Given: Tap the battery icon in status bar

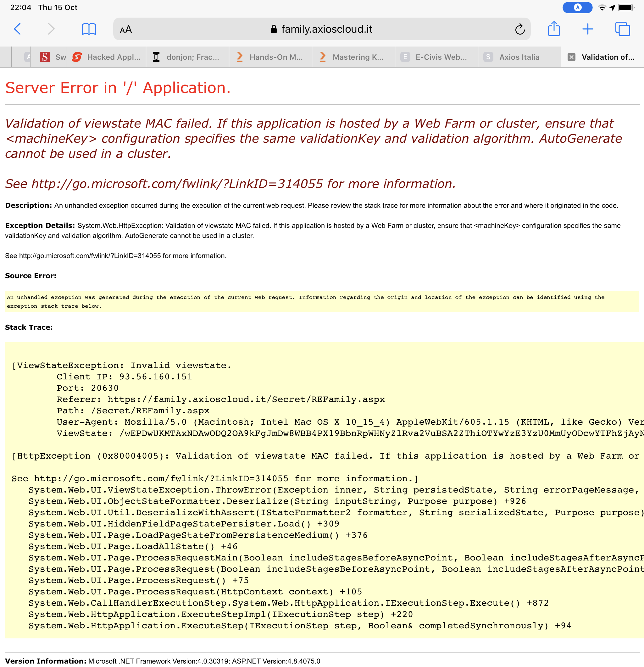Looking at the screenshot, I should tap(626, 8).
